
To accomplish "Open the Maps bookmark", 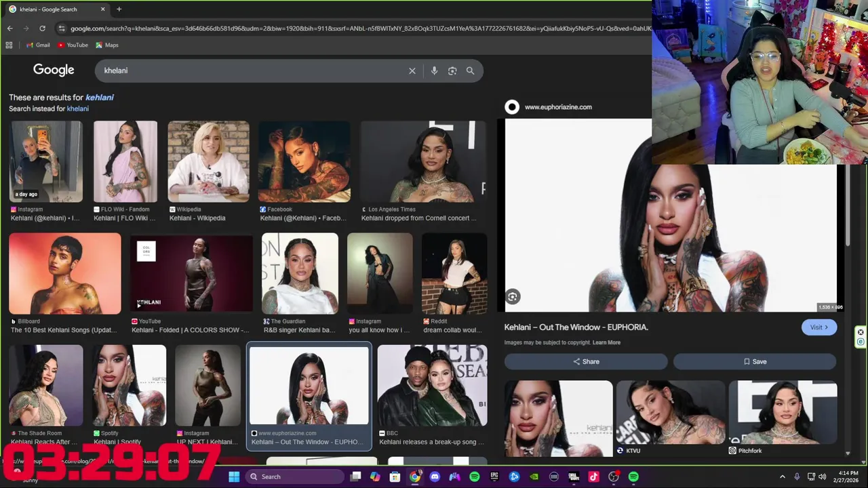I will (107, 45).
